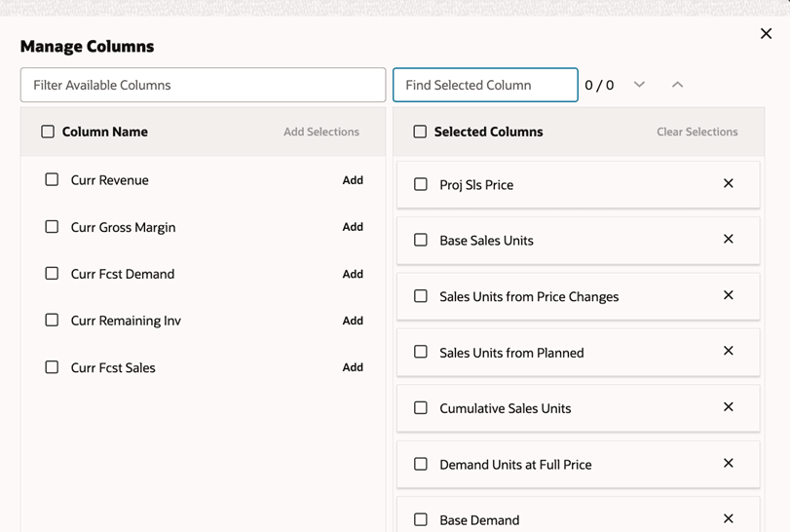The width and height of the screenshot is (790, 532).
Task: Remove Base Sales Units column via X
Action: point(728,239)
